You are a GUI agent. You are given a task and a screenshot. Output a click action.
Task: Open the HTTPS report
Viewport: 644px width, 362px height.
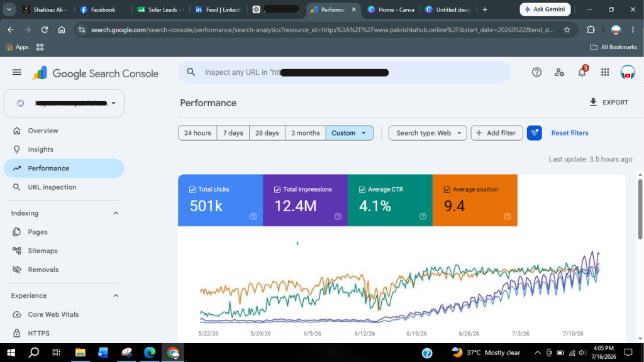point(64,333)
